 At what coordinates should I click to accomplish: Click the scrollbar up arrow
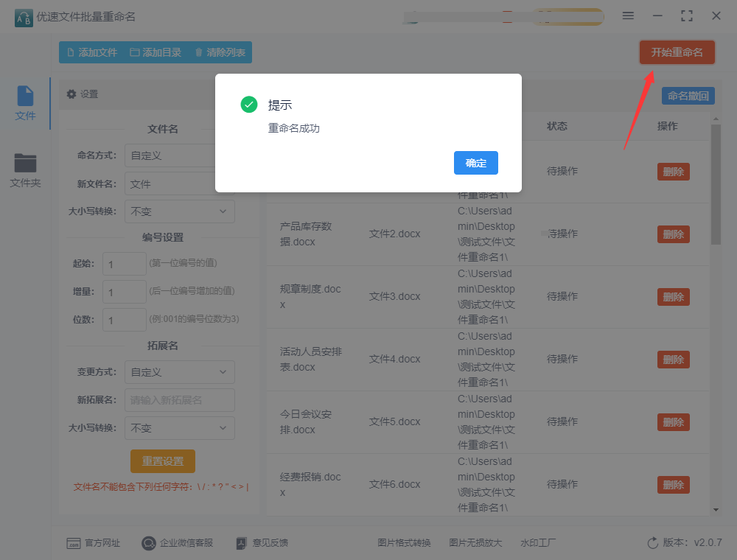(716, 119)
